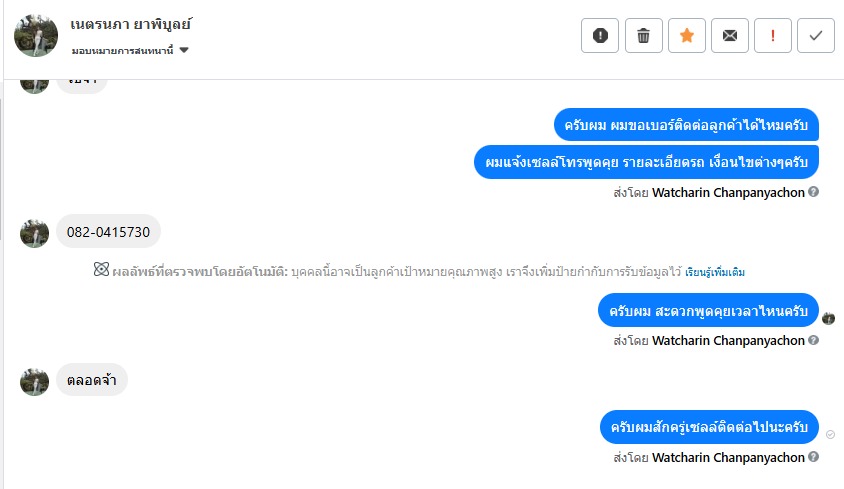This screenshot has width=844, height=489.
Task: Click the spam report icon button
Action: pos(600,36)
